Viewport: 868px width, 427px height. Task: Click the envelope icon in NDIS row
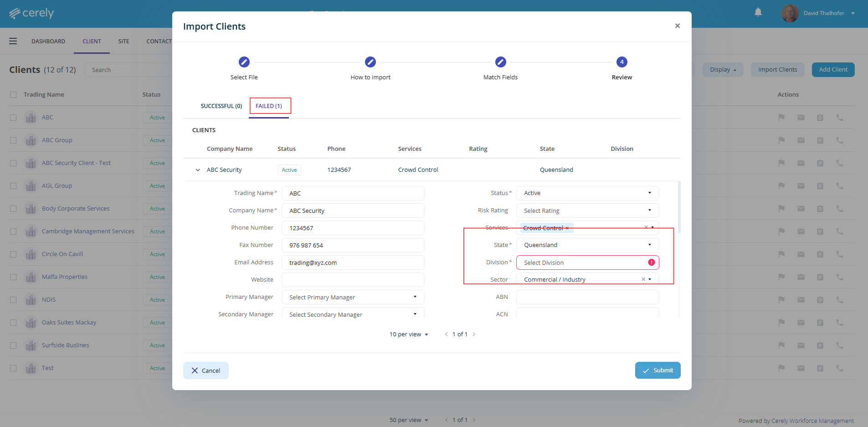click(801, 300)
